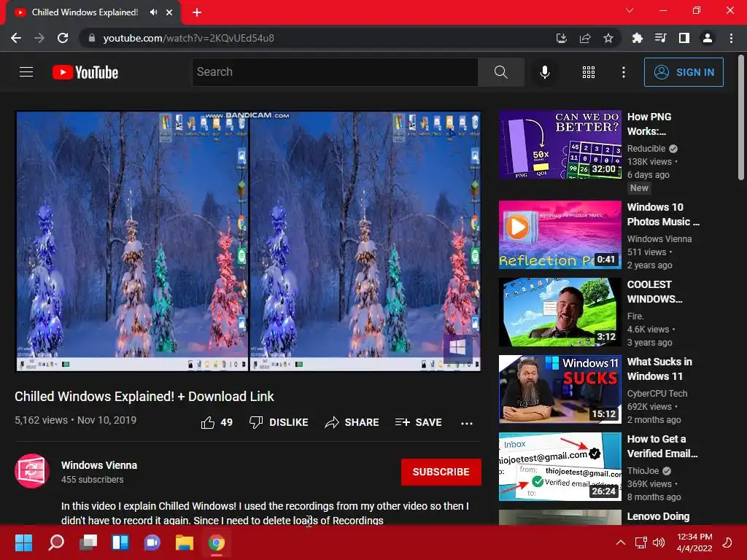Click the Reducible channel name
Viewport: 747px width, 560px height.
[646, 149]
